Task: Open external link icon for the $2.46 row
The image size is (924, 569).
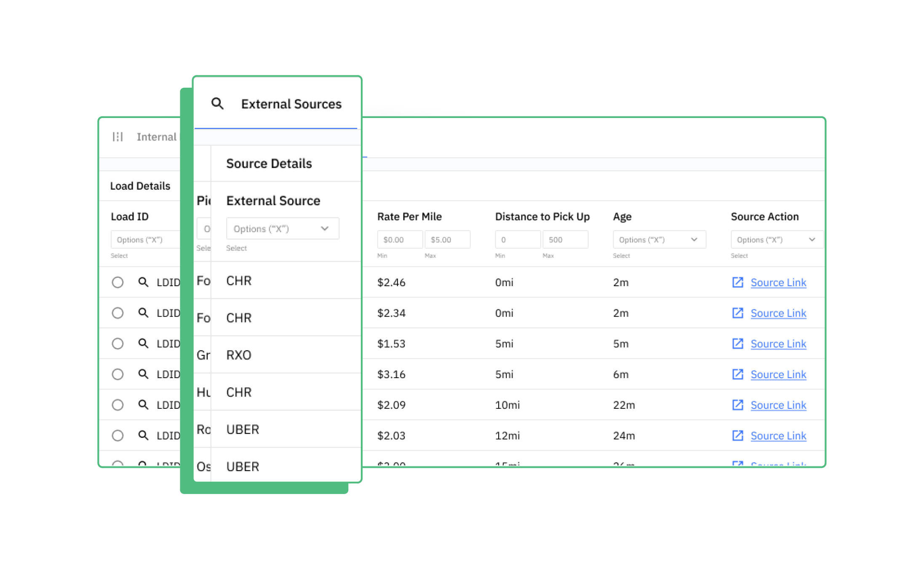Action: pos(737,282)
